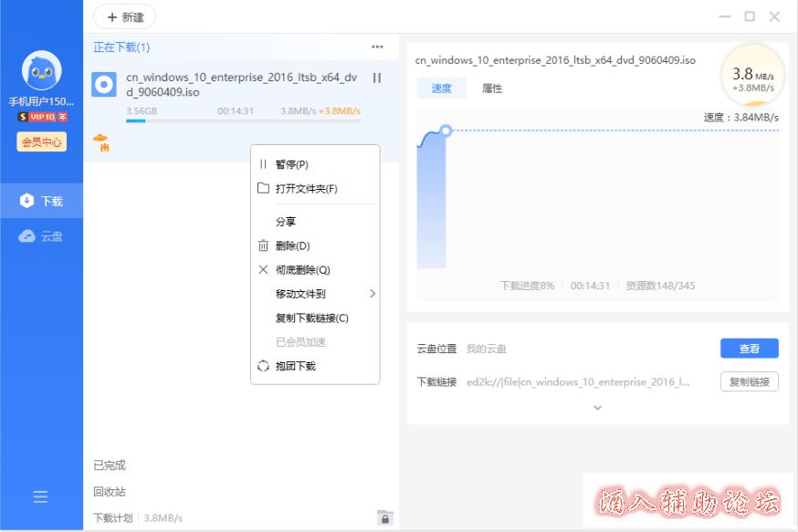Click the orange acceleration icon under task
The width and height of the screenshot is (798, 532).
point(100,142)
